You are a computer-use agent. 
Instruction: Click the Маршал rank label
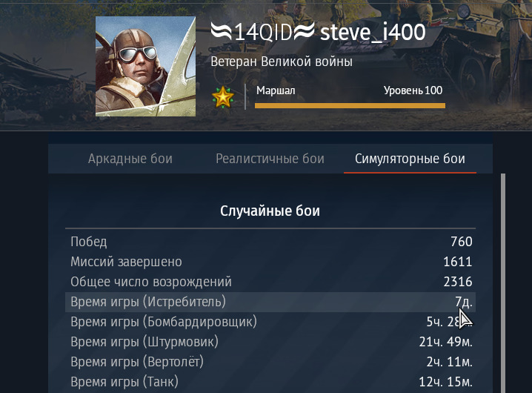276,90
